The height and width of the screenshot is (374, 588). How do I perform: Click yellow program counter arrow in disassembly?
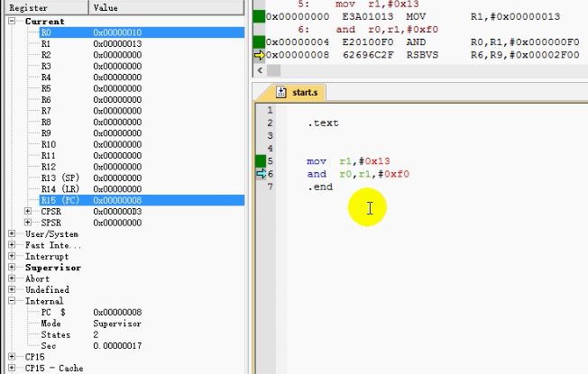click(258, 54)
